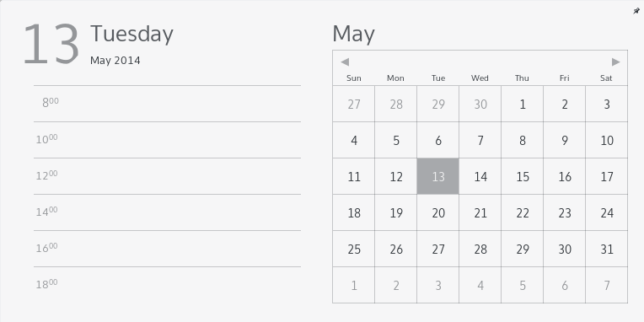Image resolution: width=644 pixels, height=322 pixels.
Task: Click the 8:00 time slot row
Action: [x=167, y=104]
